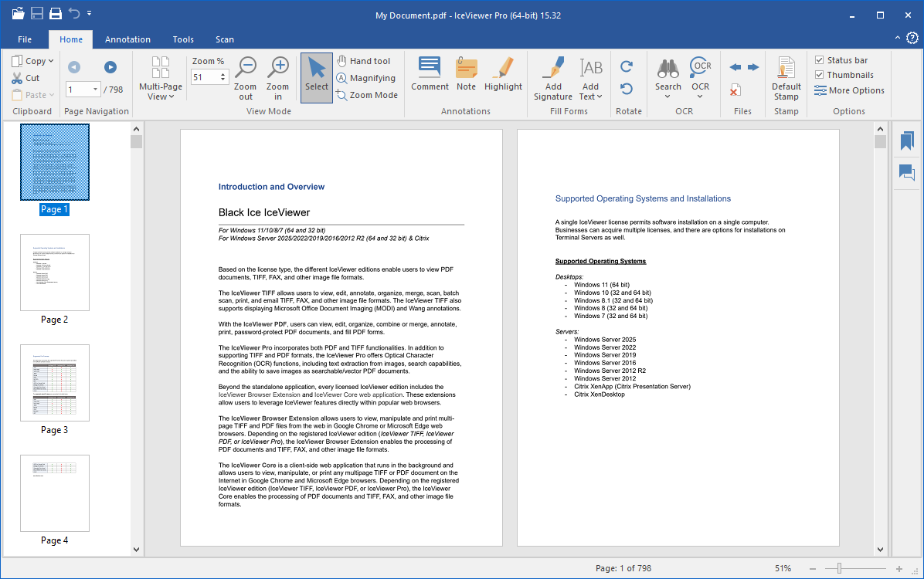Image resolution: width=924 pixels, height=579 pixels.
Task: Open the Comments side panel icon
Action: tap(907, 173)
